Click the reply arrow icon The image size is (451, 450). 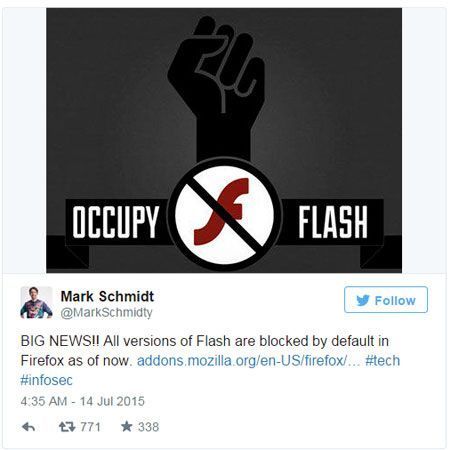(x=28, y=427)
